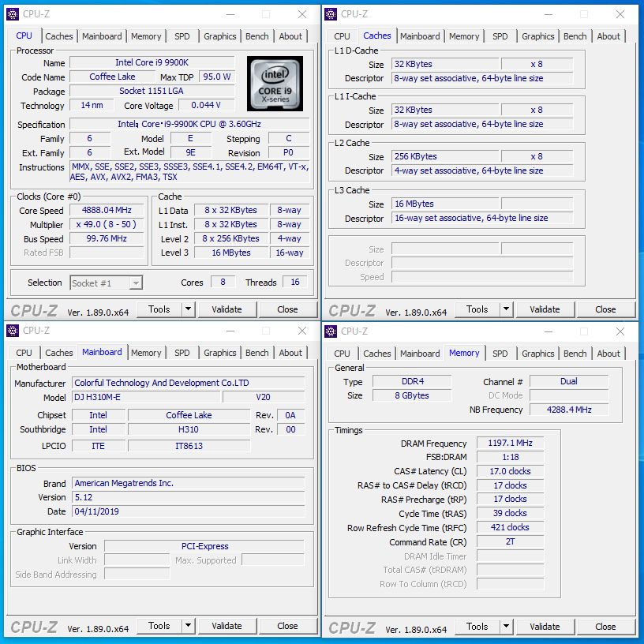The image size is (644, 644).
Task: Click the NB Frequency 4288.4 MHz value
Action: (x=569, y=410)
